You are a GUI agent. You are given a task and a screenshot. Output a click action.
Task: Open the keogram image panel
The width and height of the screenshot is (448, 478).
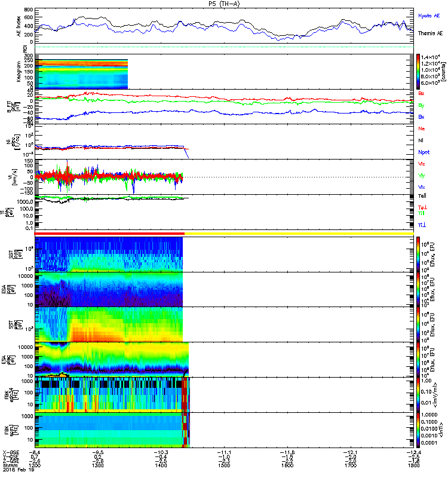click(81, 74)
